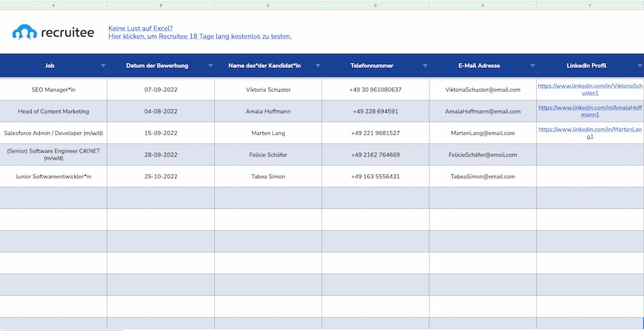The image size is (644, 331).
Task: Select column A header
Action: point(54,5)
